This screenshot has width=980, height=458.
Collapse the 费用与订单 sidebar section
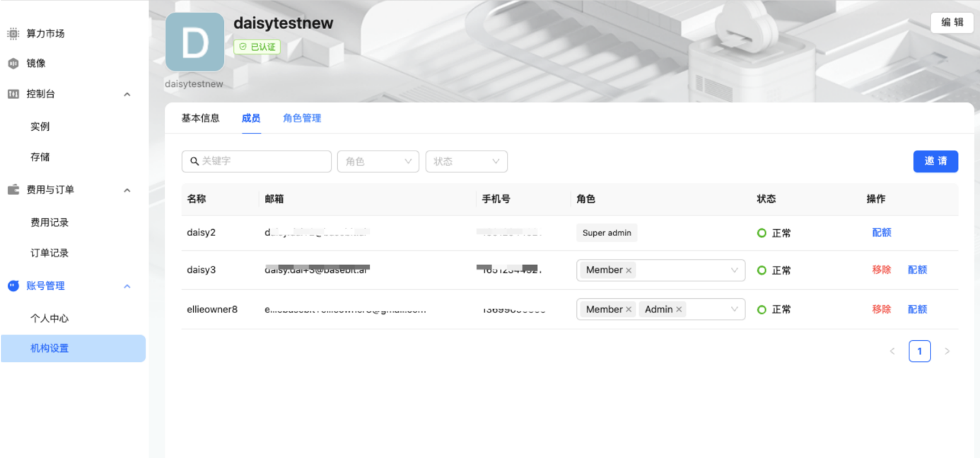coord(127,190)
